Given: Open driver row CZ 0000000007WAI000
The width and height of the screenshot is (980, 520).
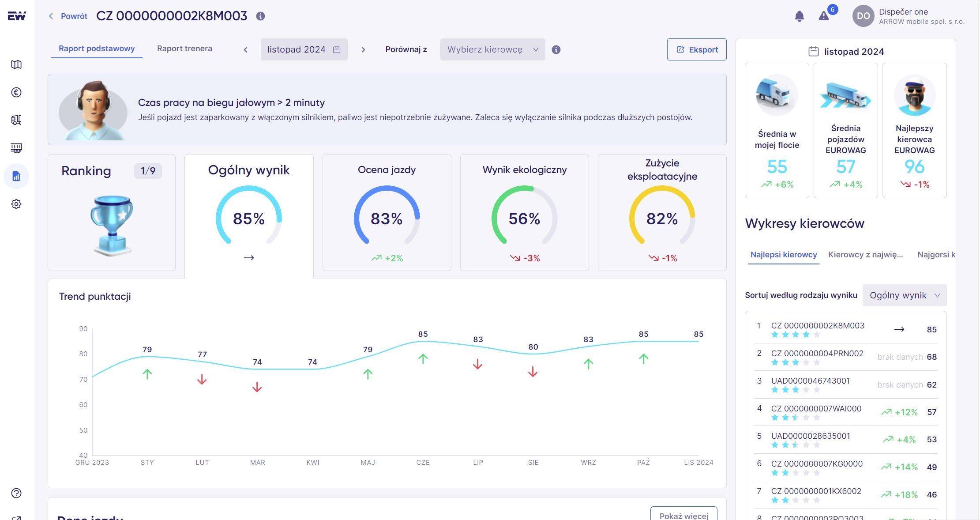Looking at the screenshot, I should [845, 412].
